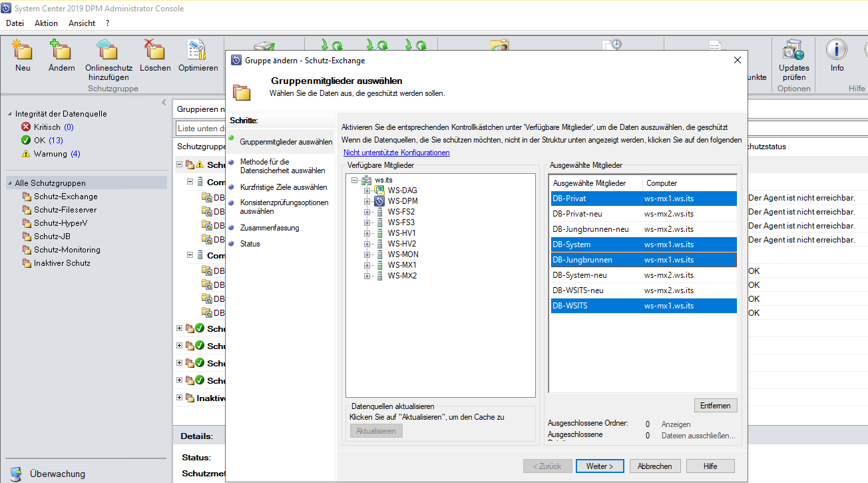Expand the WS-MX2 tree node

point(367,276)
